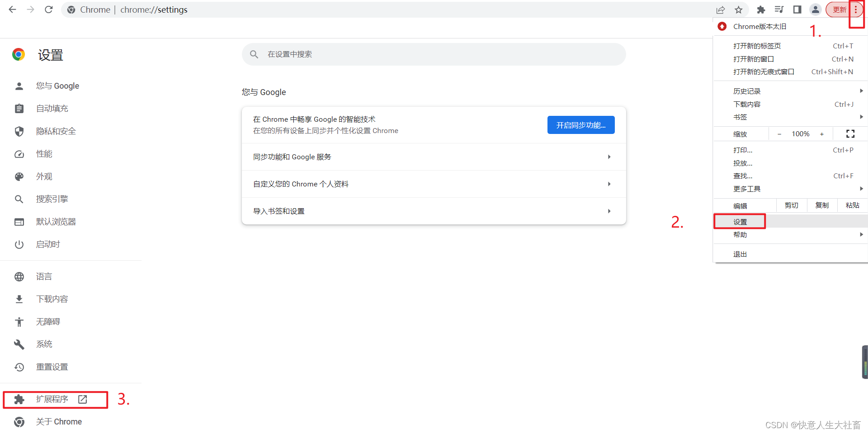
Task: Enter fullscreen via zoom row icon
Action: tap(850, 134)
